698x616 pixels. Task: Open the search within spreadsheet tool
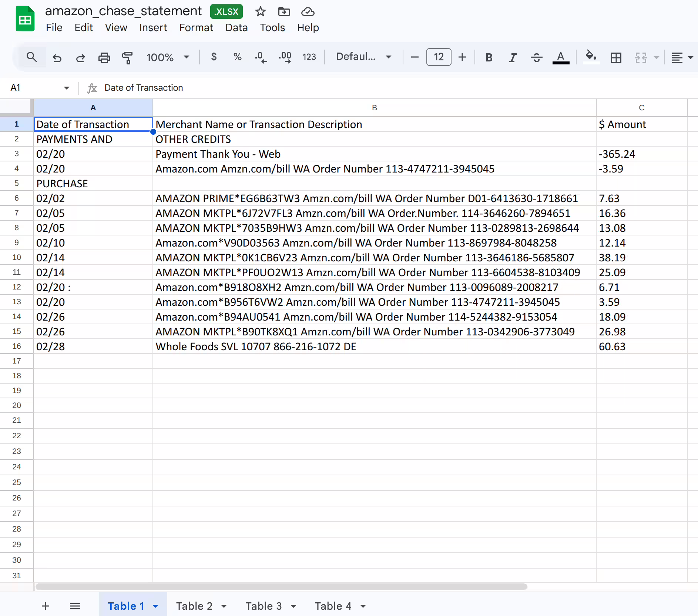32,57
